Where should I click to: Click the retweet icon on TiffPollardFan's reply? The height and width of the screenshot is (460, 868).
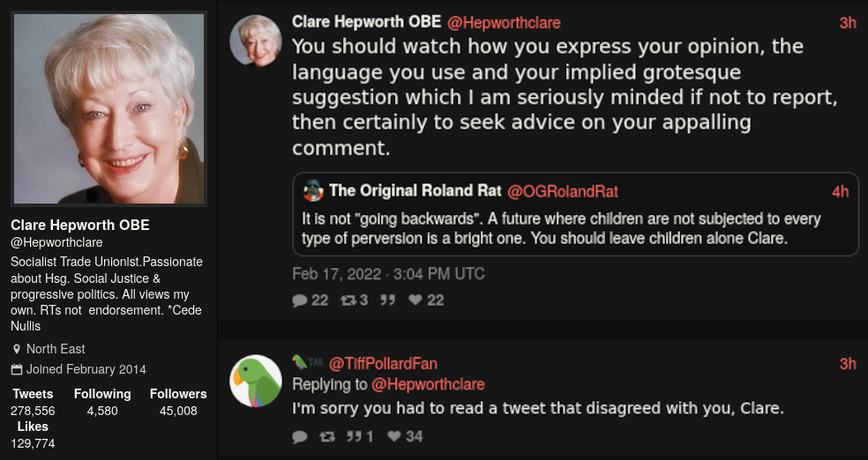coord(328,436)
